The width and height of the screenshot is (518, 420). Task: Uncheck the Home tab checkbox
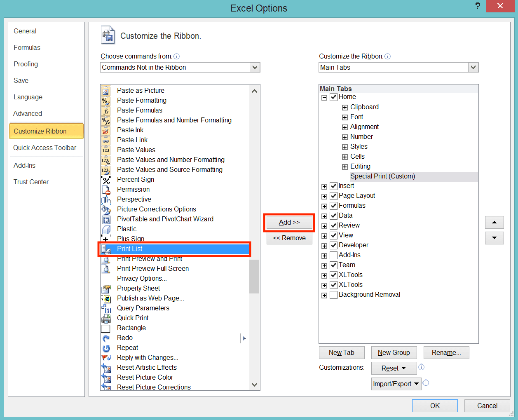(334, 97)
